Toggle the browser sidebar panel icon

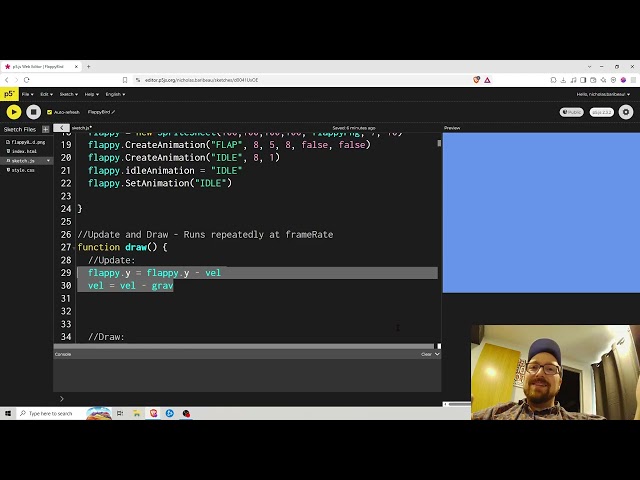click(x=583, y=80)
